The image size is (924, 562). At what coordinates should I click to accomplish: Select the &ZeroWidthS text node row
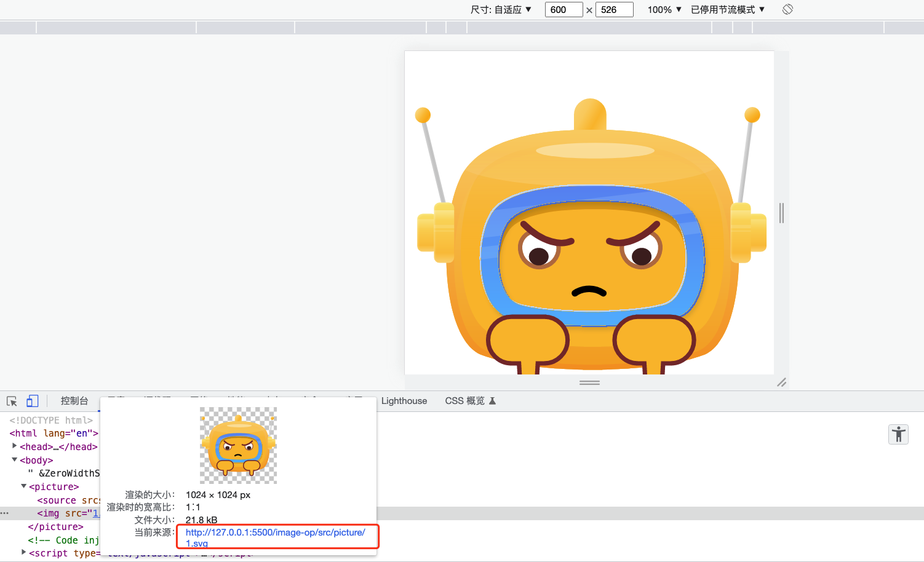pos(64,473)
